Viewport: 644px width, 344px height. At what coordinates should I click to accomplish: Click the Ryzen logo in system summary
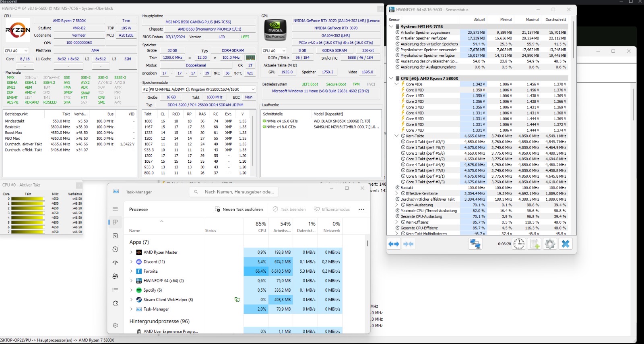pos(18,30)
